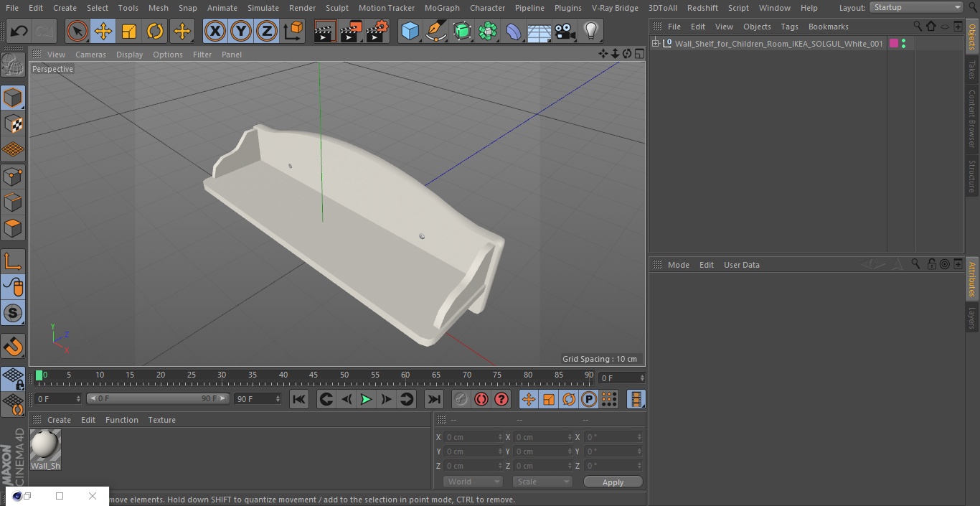
Task: Switch to Polygons mode
Action: (x=13, y=228)
